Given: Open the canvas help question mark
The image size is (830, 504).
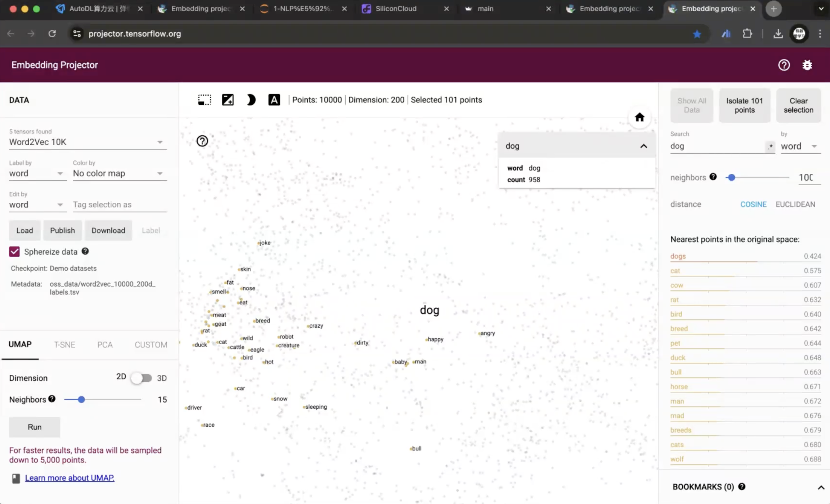Looking at the screenshot, I should point(202,141).
